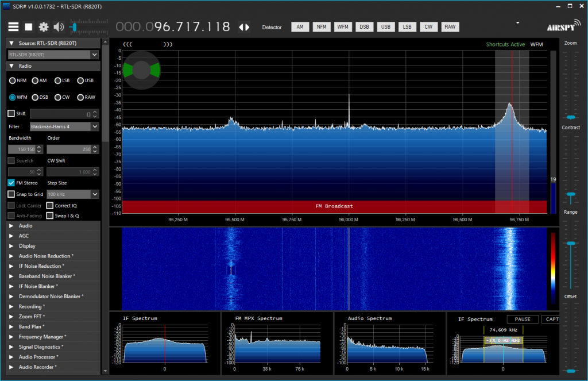This screenshot has height=381, width=588.
Task: Click the right seek arrows ))) icon
Action: point(168,44)
